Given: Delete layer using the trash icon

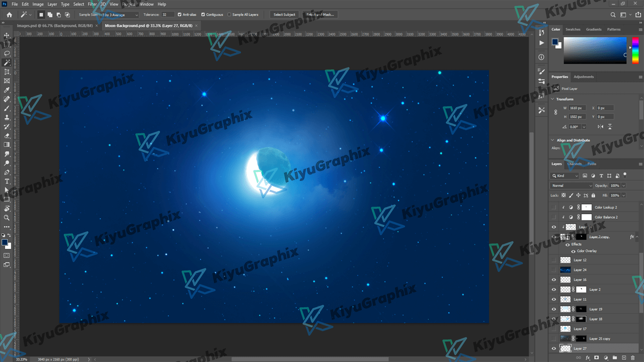Looking at the screenshot, I should coord(633,357).
